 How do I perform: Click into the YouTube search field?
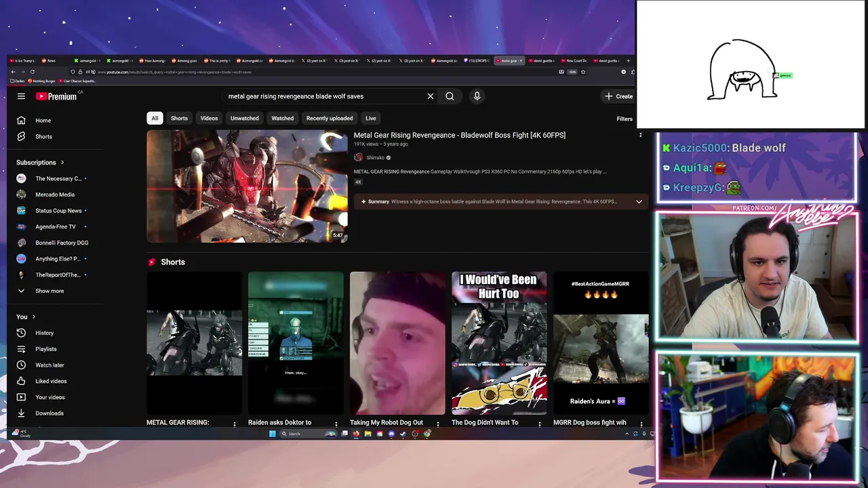pos(325,96)
